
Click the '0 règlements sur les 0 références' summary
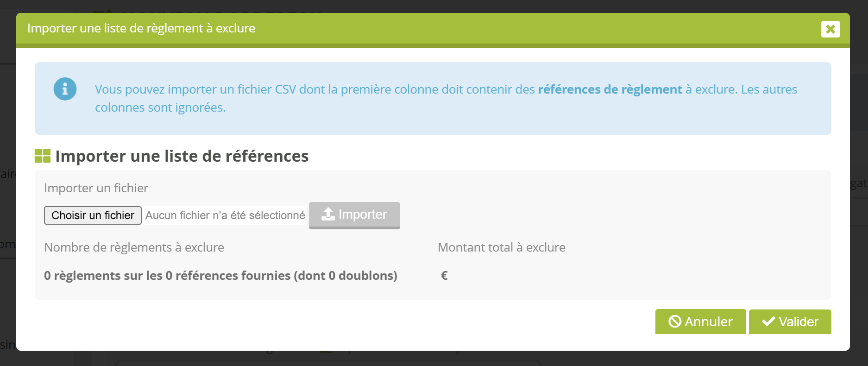click(x=220, y=276)
